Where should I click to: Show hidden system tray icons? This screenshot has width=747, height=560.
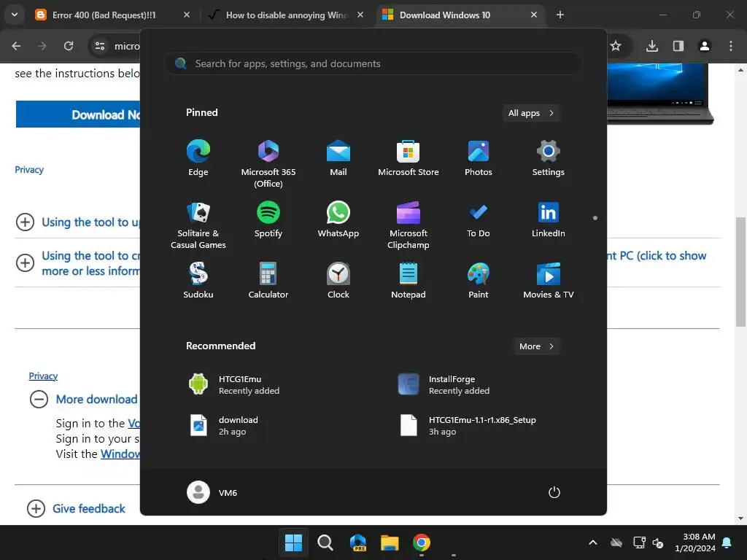592,542
